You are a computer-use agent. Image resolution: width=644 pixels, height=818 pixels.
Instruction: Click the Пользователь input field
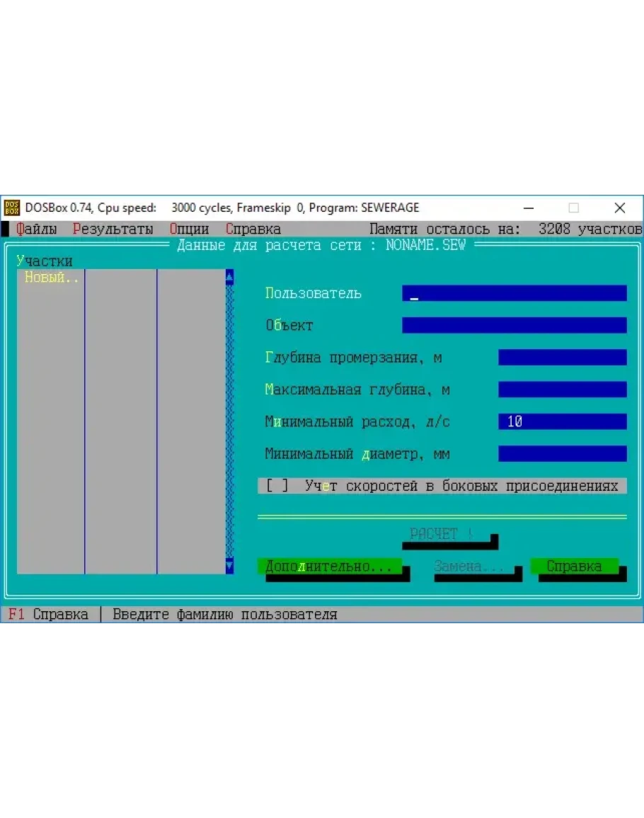pyautogui.click(x=514, y=293)
